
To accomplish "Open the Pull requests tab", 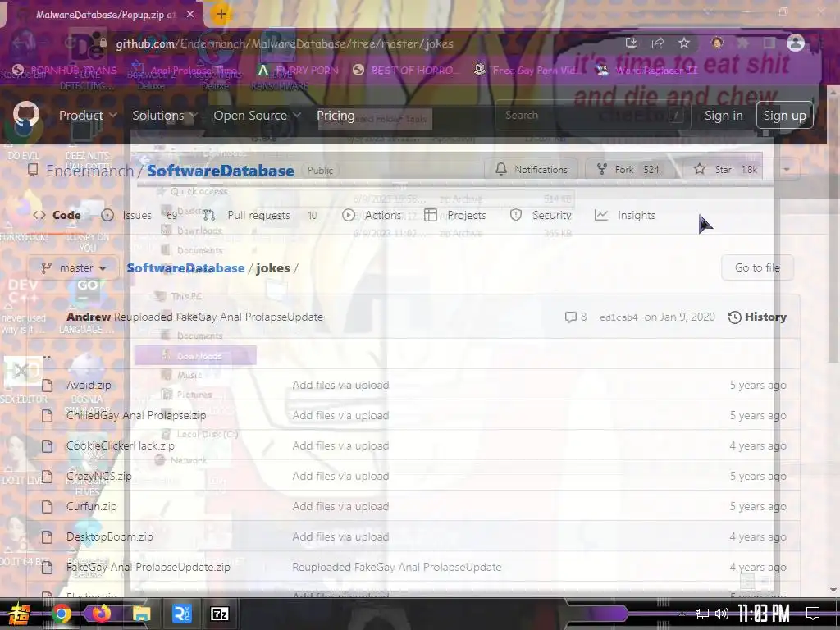I will pyautogui.click(x=260, y=216).
